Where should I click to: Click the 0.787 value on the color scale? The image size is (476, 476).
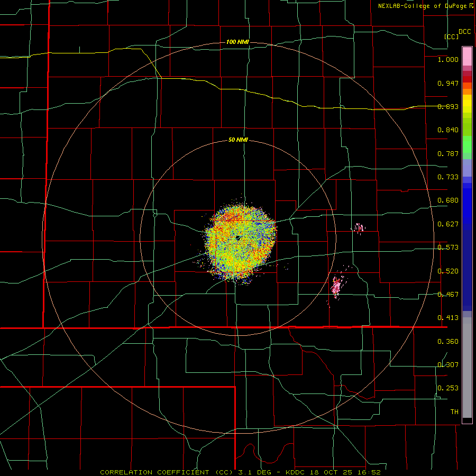coord(448,153)
